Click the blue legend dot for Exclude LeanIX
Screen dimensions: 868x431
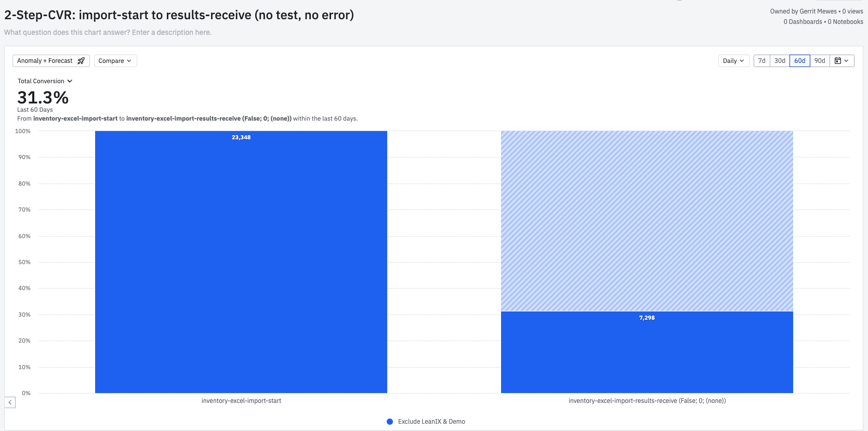[x=390, y=422]
